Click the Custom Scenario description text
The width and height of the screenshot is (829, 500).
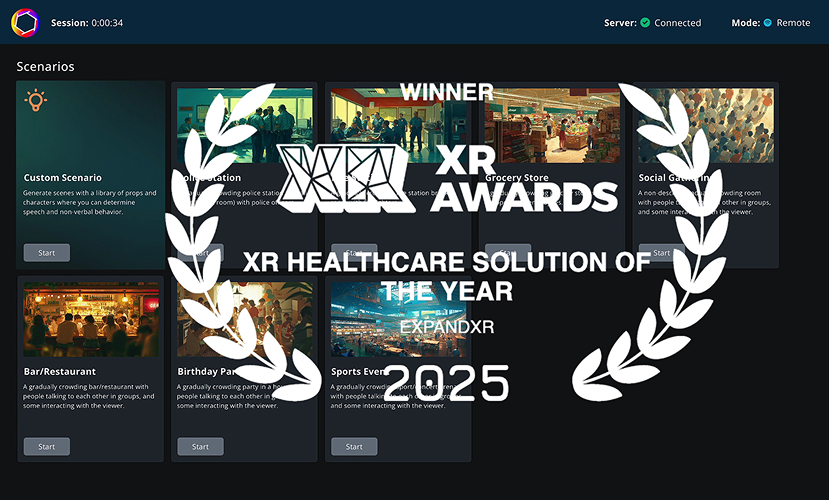[x=89, y=202]
